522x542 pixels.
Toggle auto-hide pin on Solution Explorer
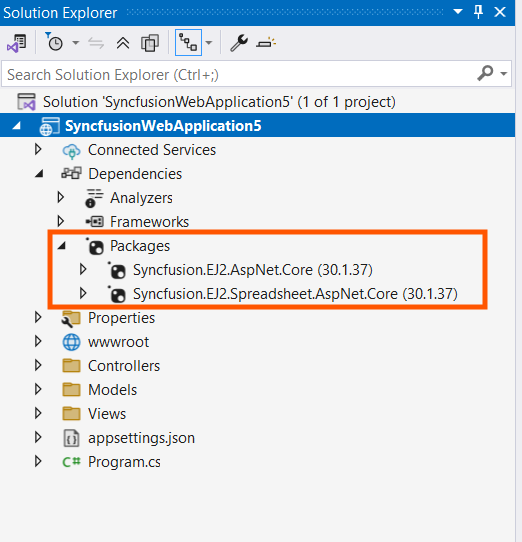(478, 12)
